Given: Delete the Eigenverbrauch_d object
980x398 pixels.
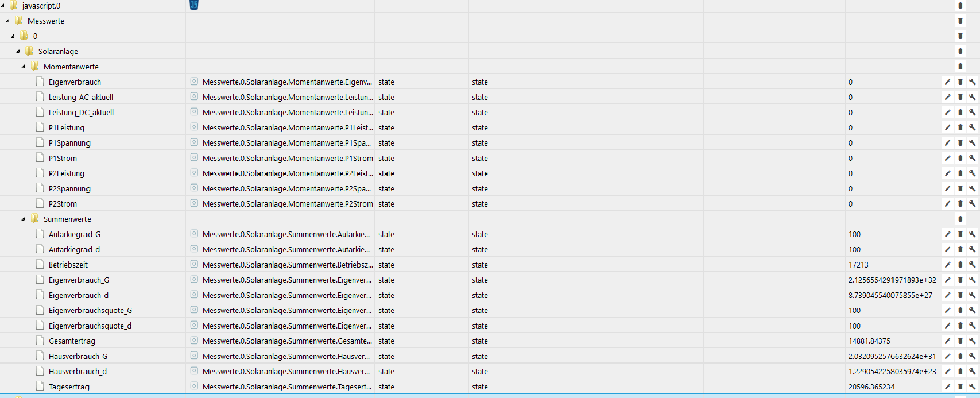Looking at the screenshot, I should (x=960, y=295).
